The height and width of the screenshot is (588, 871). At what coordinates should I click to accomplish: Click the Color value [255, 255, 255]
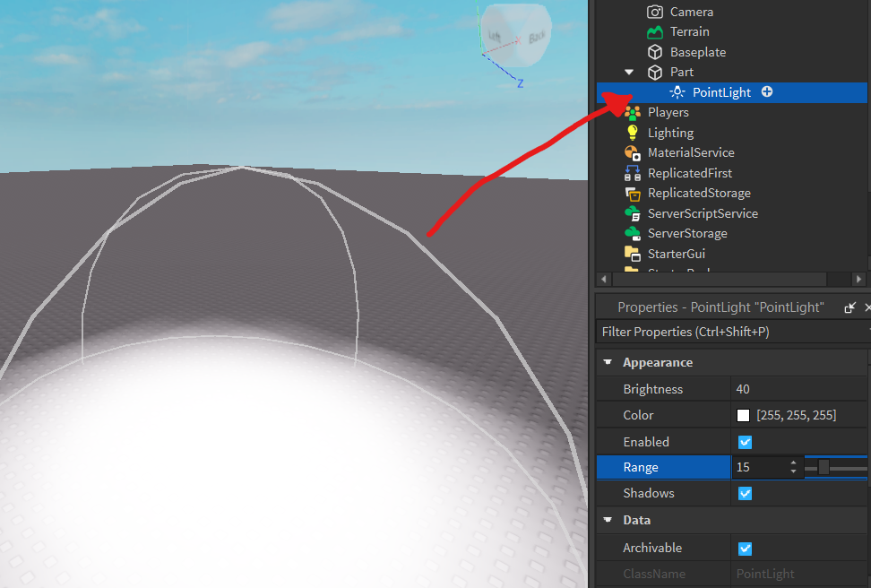796,416
